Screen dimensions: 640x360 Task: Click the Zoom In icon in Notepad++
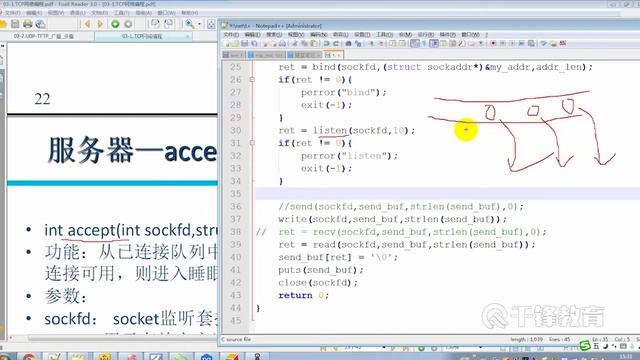click(371, 43)
